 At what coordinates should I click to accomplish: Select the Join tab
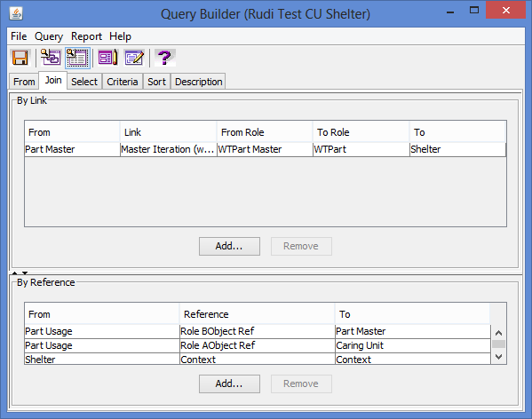point(53,81)
